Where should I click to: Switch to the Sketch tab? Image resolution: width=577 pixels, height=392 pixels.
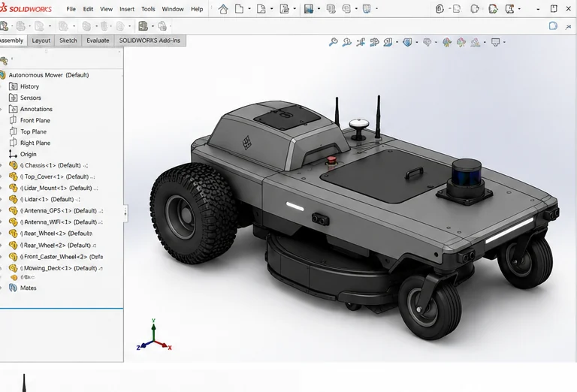tap(68, 41)
